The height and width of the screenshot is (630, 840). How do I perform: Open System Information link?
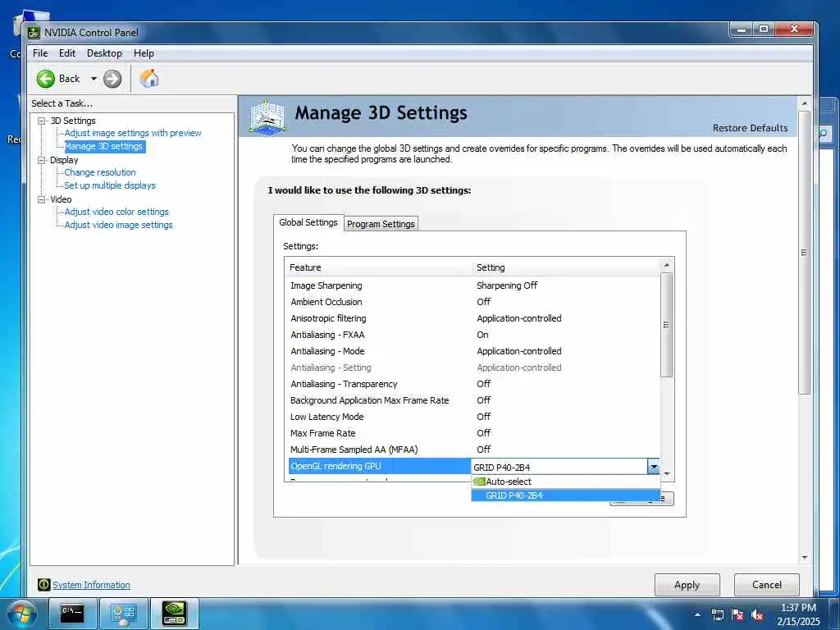tap(91, 585)
